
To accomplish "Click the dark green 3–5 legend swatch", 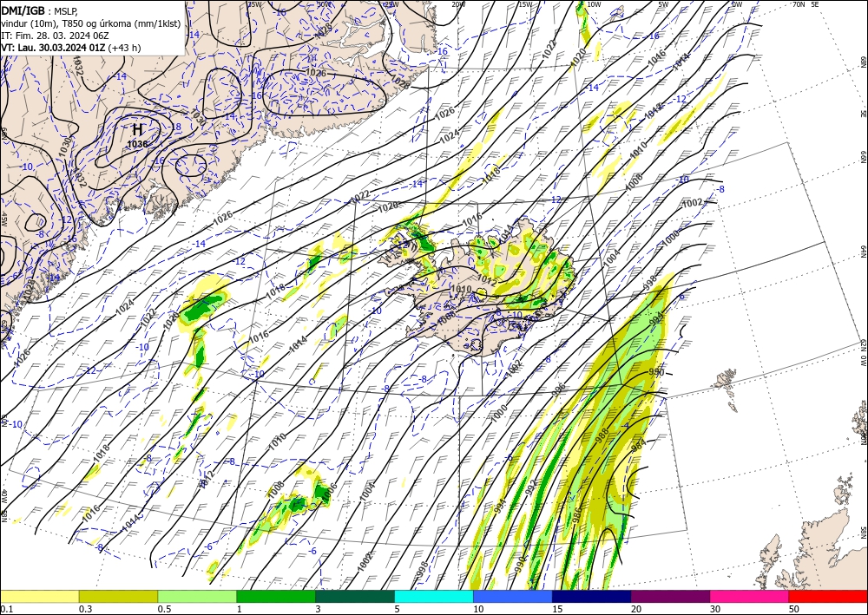I will click(x=355, y=596).
